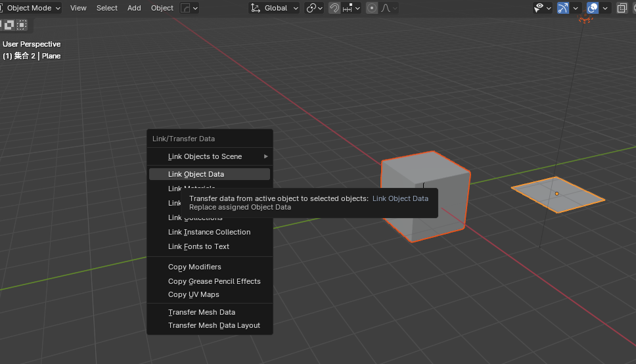Screen dimensions: 636x364
Task: Select the dashed-square selection mode icon
Action: [x=22, y=25]
